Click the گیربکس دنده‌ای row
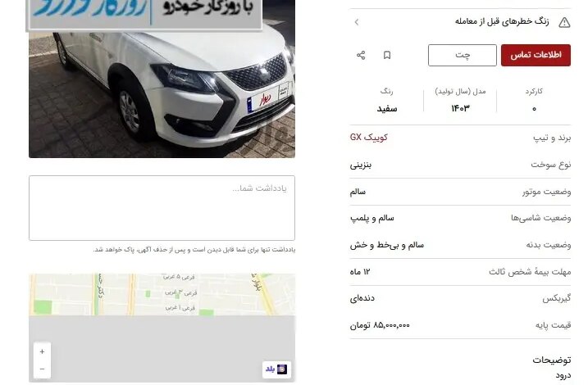This screenshot has width=588, height=385. 460,298
